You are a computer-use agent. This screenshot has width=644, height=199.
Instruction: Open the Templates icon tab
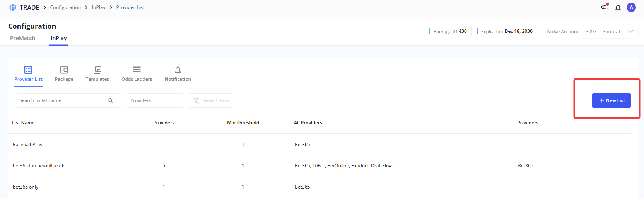pyautogui.click(x=97, y=73)
